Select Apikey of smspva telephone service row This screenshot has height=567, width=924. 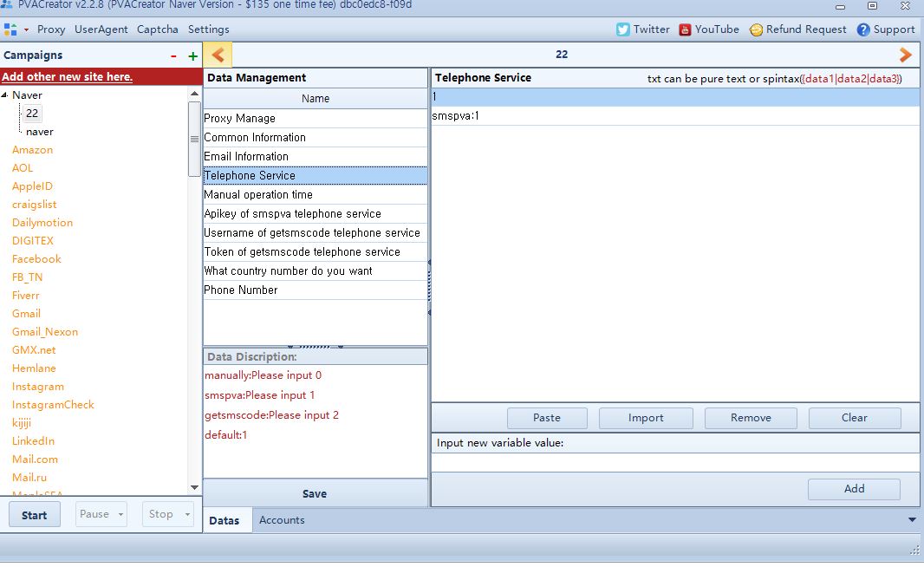pyautogui.click(x=292, y=213)
